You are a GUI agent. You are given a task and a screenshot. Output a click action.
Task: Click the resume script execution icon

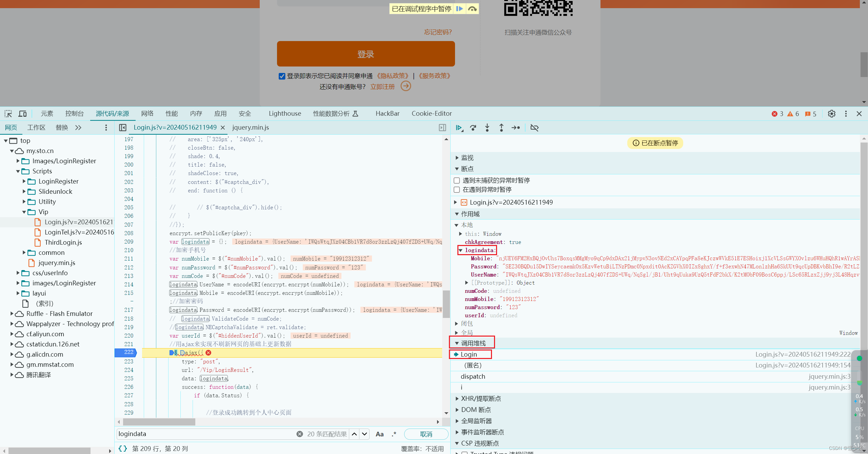pyautogui.click(x=460, y=127)
